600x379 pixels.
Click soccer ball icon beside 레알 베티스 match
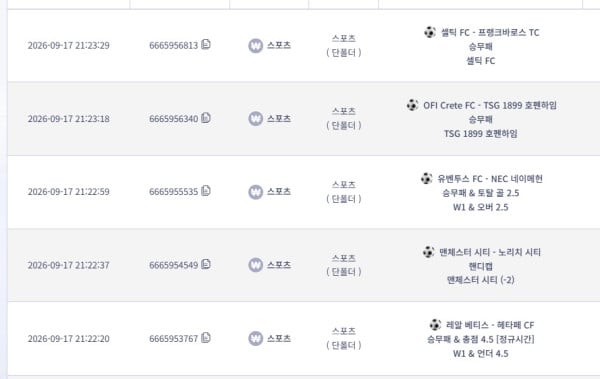[435, 325]
